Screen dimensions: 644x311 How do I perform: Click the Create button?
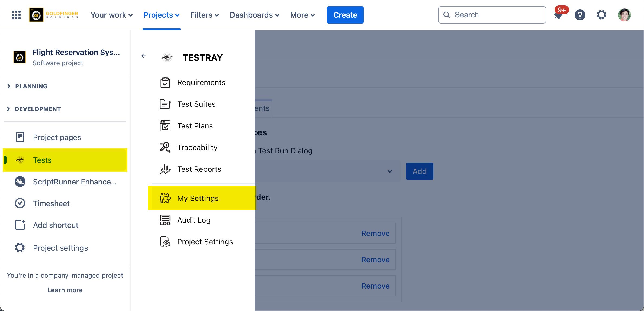(x=345, y=15)
